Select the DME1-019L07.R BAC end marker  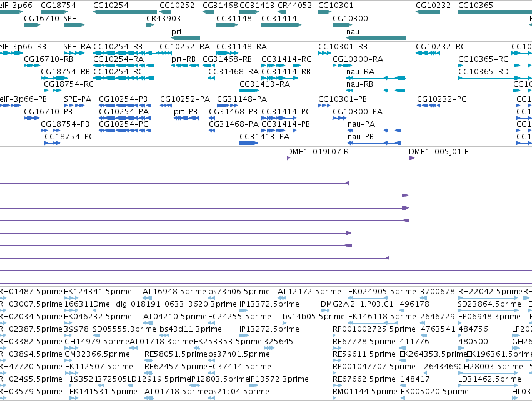(288, 158)
